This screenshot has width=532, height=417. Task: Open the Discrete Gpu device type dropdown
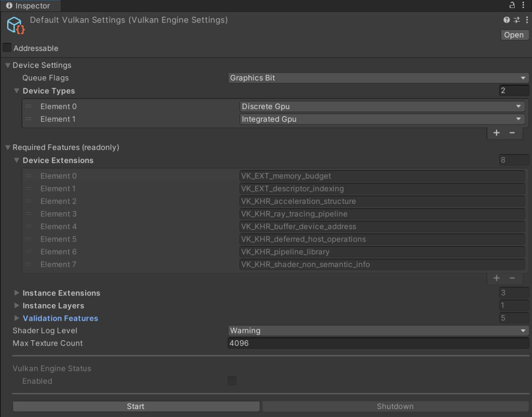[x=382, y=106]
